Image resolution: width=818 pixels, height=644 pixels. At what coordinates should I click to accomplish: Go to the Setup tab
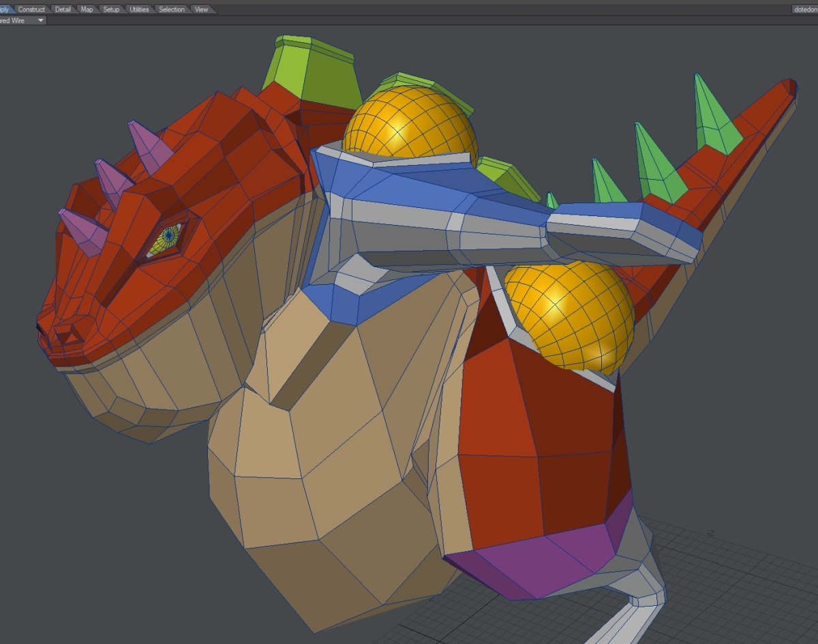coord(110,10)
